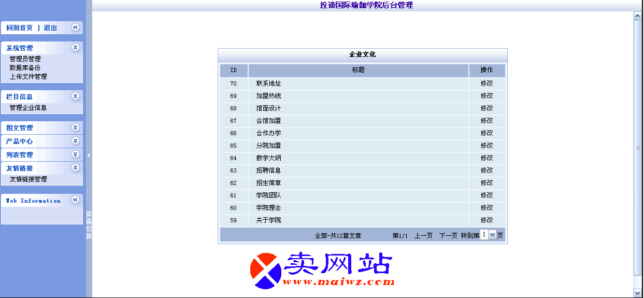Click 修改 for 关于学院 row
644x298 pixels.
pos(486,220)
